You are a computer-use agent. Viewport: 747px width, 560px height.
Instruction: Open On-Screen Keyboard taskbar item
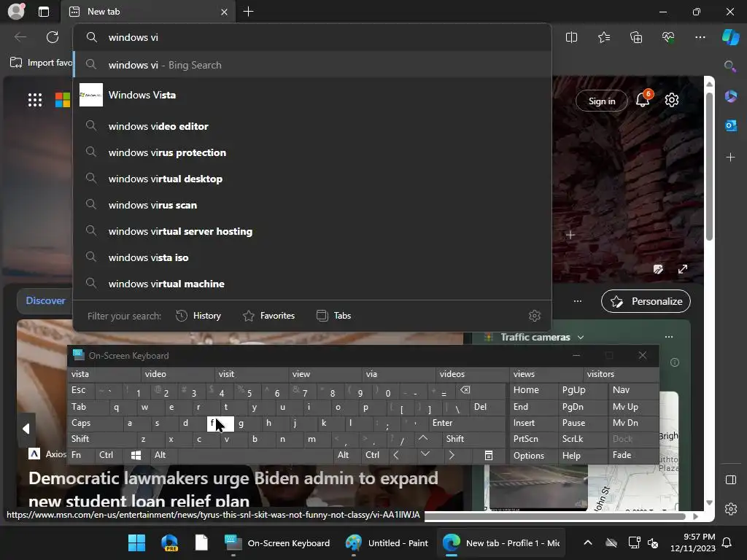click(277, 542)
